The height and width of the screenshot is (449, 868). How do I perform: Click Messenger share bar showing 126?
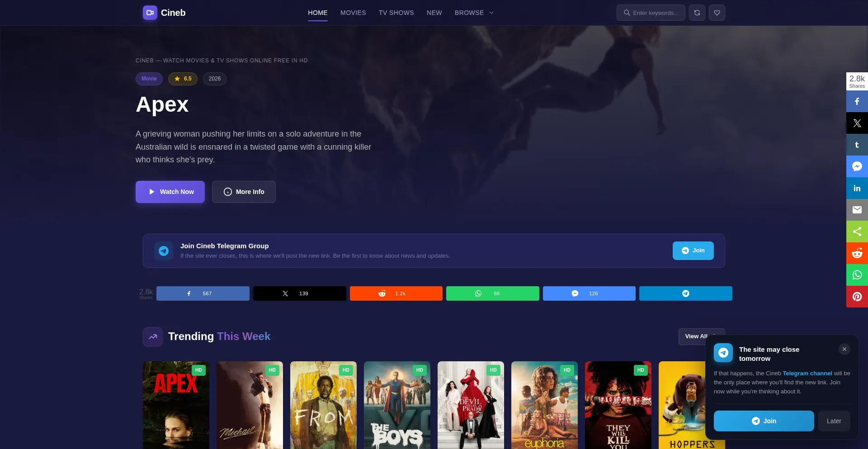coord(589,293)
